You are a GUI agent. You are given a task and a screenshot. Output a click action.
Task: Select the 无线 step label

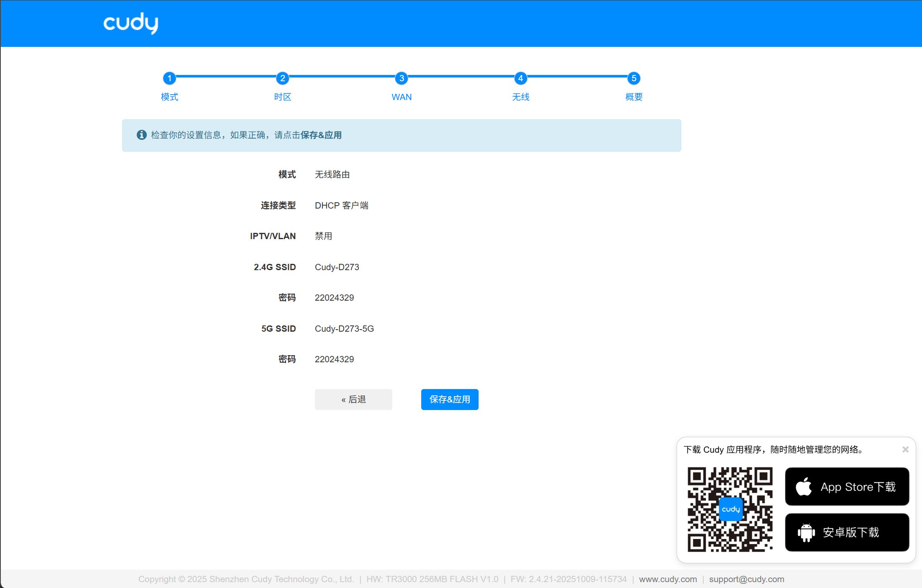click(520, 97)
